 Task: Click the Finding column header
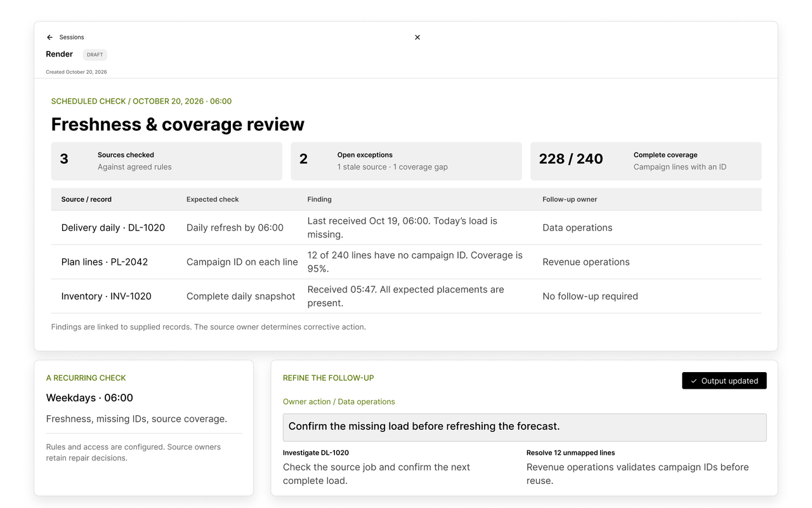(320, 199)
